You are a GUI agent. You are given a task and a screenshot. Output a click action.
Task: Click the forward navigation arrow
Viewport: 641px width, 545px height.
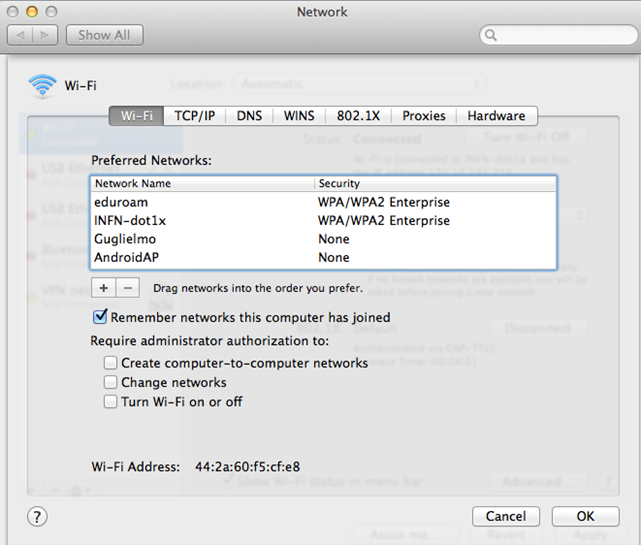(45, 36)
